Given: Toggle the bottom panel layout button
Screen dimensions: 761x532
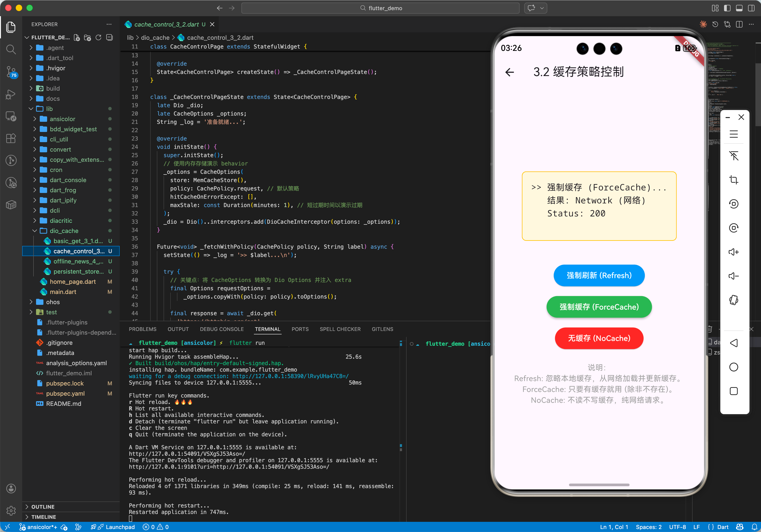Looking at the screenshot, I should pos(739,8).
